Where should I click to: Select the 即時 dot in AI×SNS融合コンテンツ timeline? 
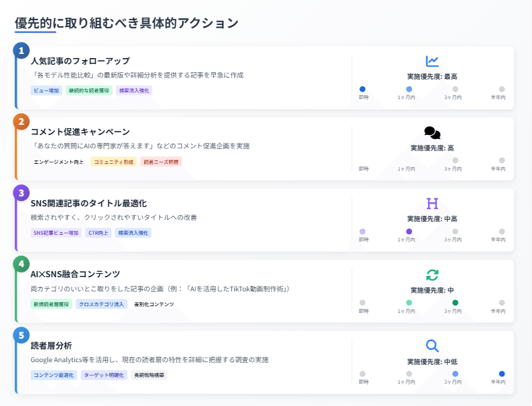click(x=362, y=302)
